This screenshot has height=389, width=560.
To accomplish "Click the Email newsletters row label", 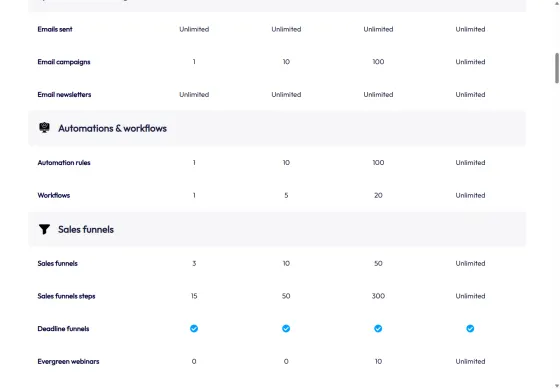I will point(64,95).
